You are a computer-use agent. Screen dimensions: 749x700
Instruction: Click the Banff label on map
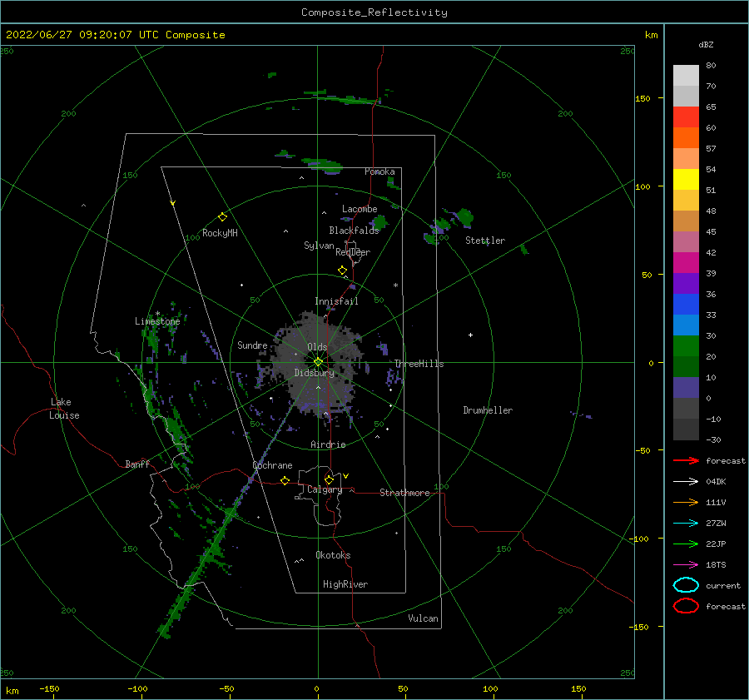[137, 464]
